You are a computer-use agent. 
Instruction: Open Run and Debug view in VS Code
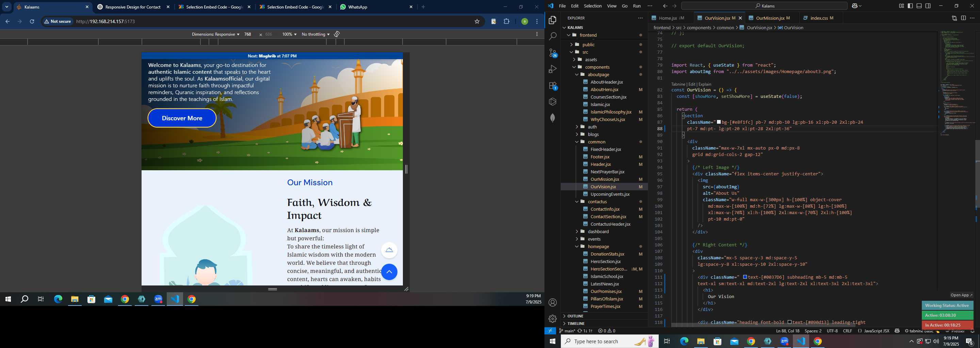point(552,69)
